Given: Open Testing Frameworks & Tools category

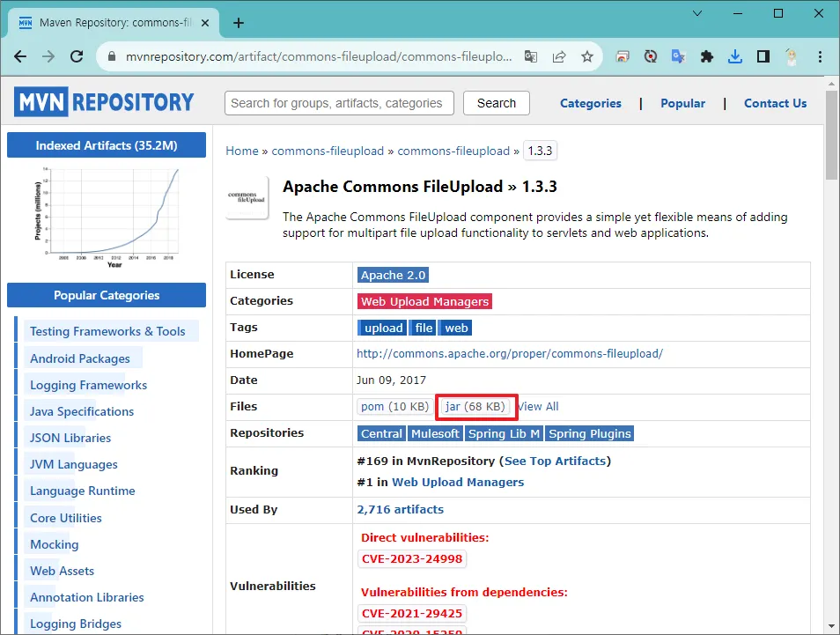Looking at the screenshot, I should click(107, 332).
